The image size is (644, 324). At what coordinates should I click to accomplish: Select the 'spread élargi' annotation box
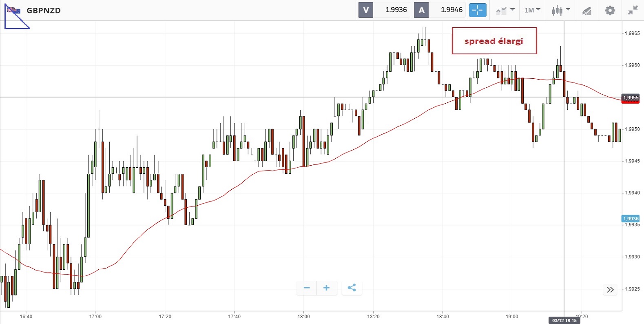(494, 41)
